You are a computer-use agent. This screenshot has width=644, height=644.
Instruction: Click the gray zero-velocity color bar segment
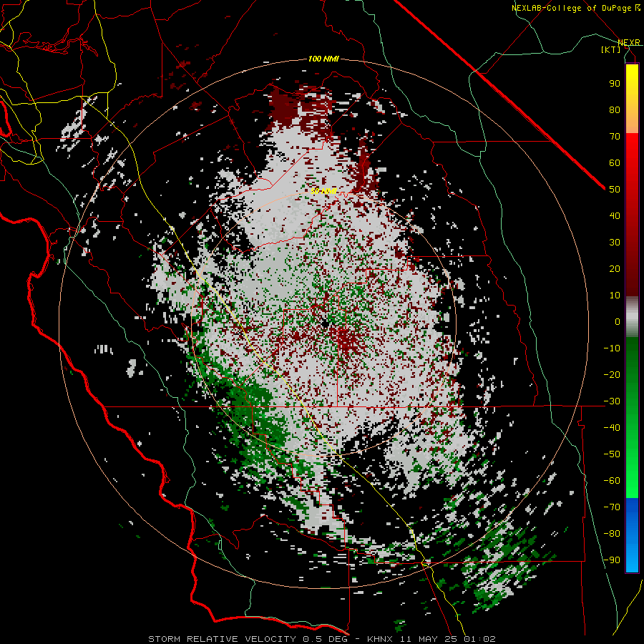point(632,317)
